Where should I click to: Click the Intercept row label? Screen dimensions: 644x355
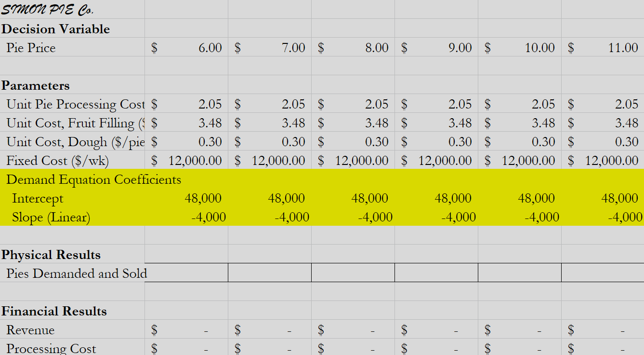(38, 198)
